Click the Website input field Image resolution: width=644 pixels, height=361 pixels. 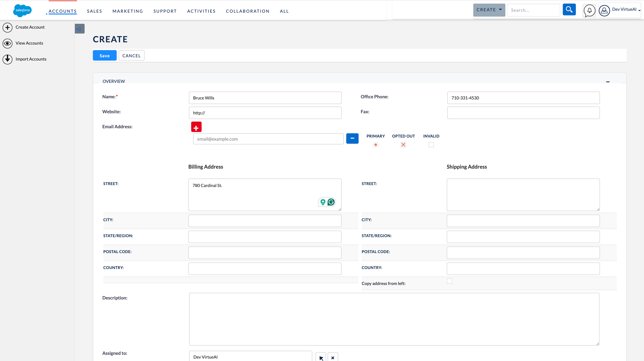coord(265,113)
